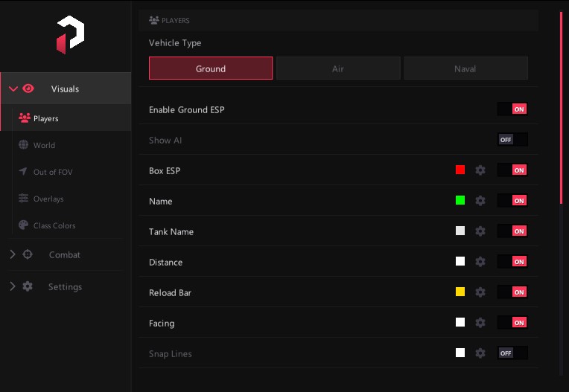
Task: Click the Visuals eye icon
Action: click(28, 89)
